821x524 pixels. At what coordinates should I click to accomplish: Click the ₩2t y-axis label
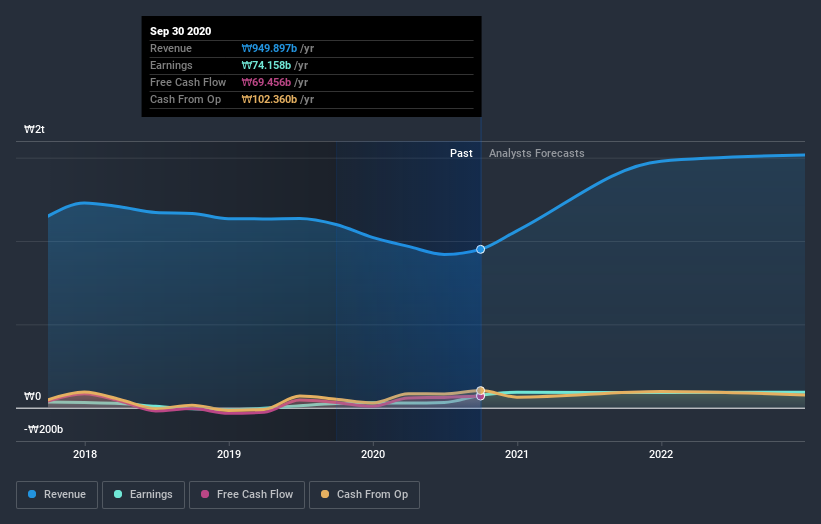click(x=35, y=129)
